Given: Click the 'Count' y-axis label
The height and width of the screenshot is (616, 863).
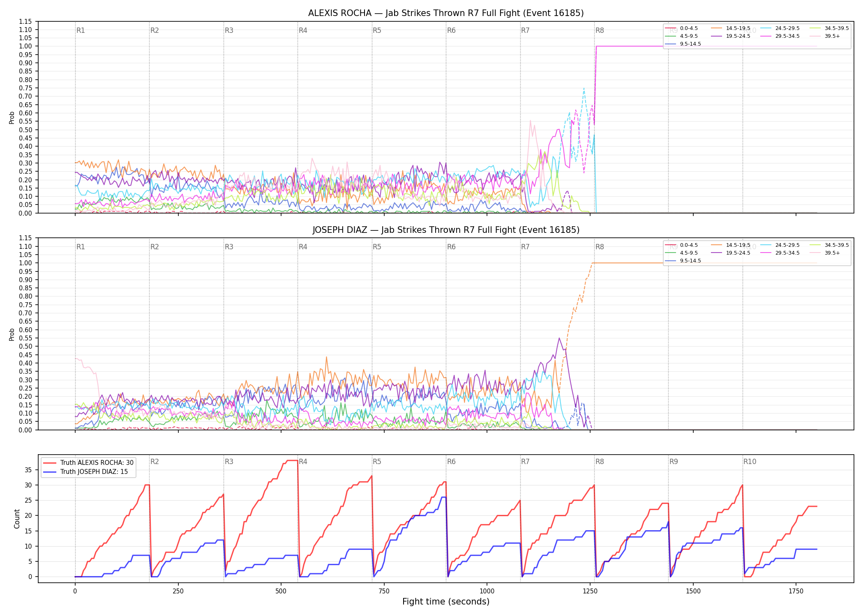Looking at the screenshot, I should (x=17, y=519).
